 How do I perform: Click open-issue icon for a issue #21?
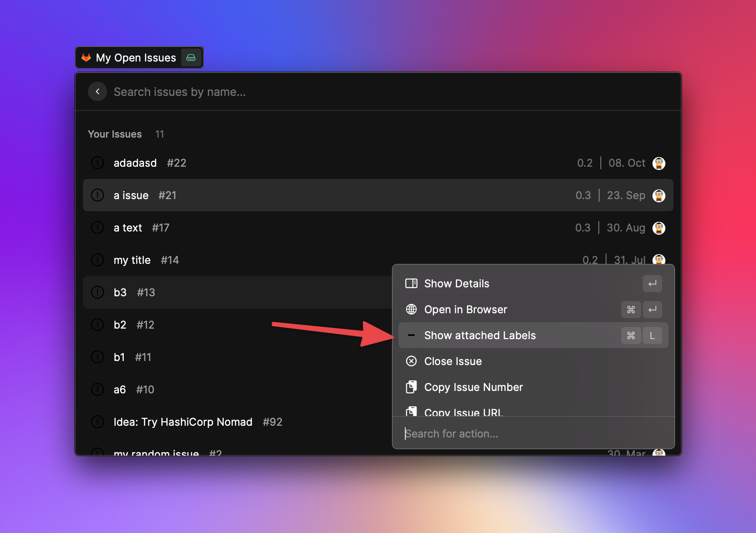[97, 195]
